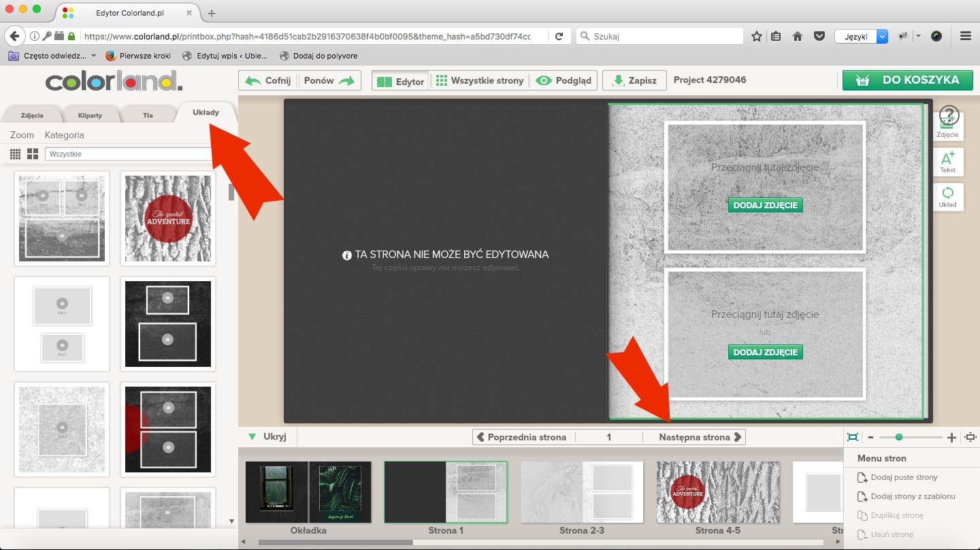Open Pierwsze kroki bookmark
Image resolution: width=980 pixels, height=550 pixels.
point(138,56)
